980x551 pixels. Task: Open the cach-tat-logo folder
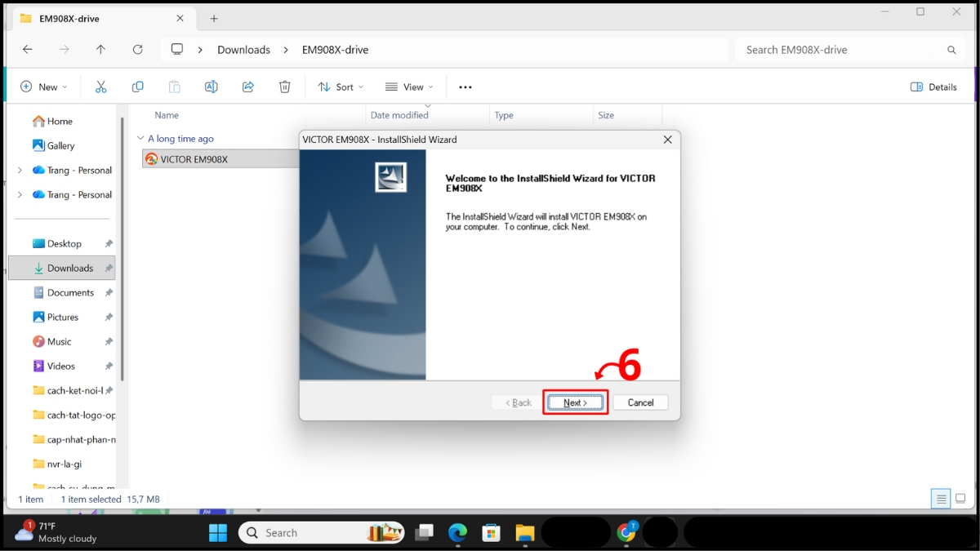coord(75,415)
